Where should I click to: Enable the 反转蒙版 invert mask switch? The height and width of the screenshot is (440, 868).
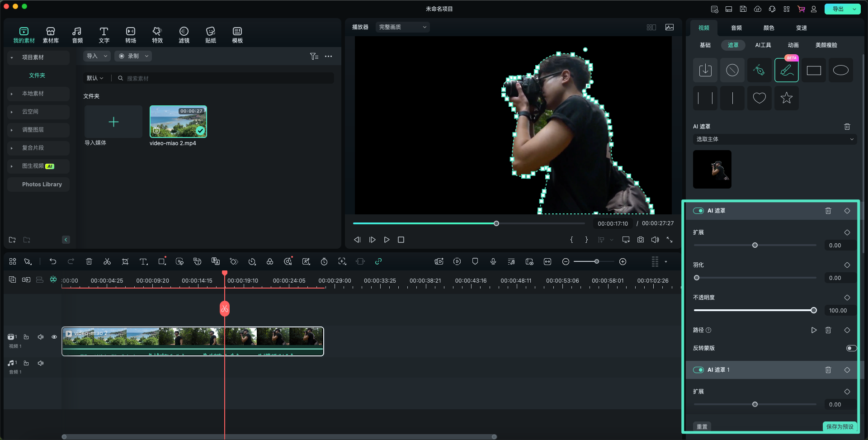(851, 348)
